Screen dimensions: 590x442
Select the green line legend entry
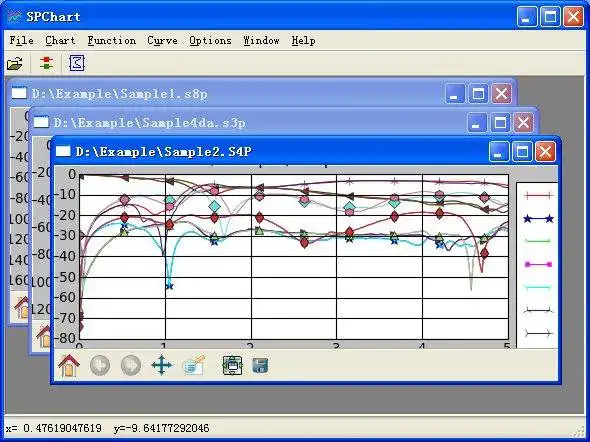tap(538, 241)
